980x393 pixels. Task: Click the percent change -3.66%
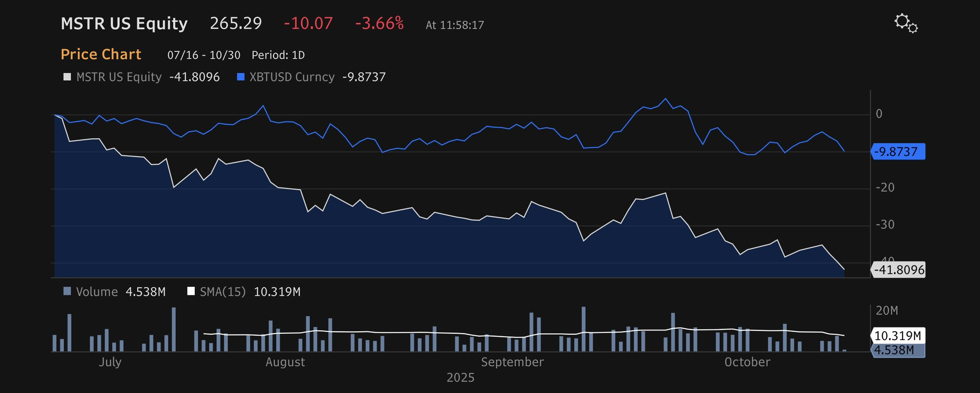pos(379,23)
